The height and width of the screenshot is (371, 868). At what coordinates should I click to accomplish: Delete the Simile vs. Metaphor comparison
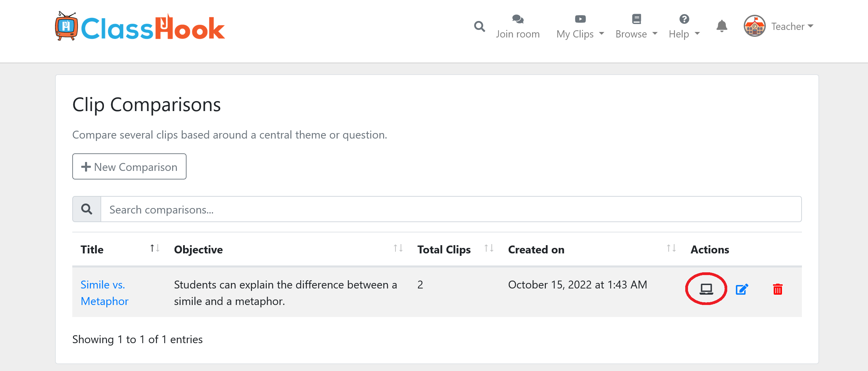[x=778, y=289]
